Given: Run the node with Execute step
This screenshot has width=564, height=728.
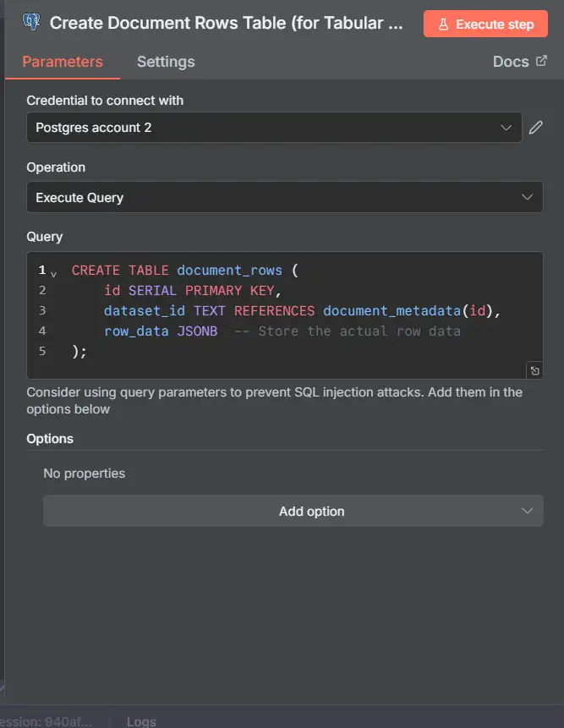Looking at the screenshot, I should point(485,24).
